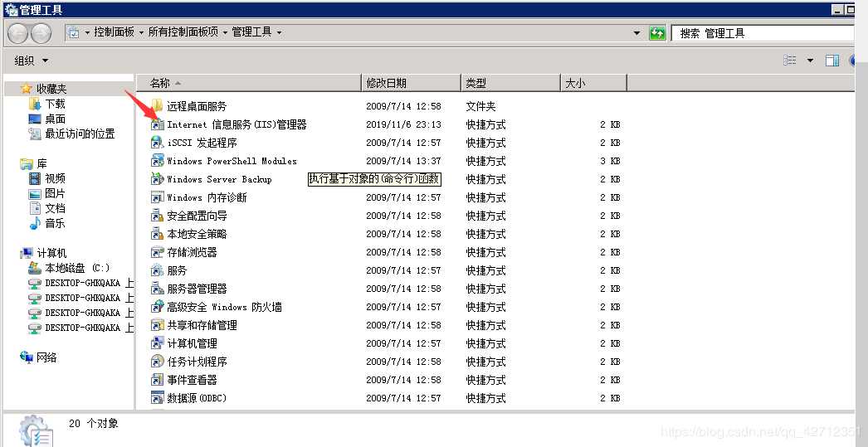
Task: Click the 2009/7/14 13:37 date cell
Action: pos(403,161)
